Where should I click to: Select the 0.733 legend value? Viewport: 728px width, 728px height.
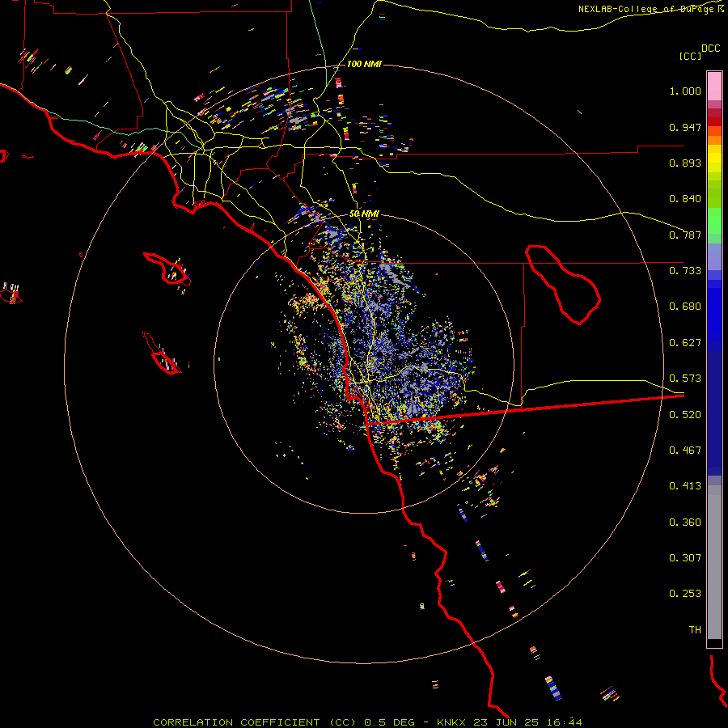pyautogui.click(x=685, y=271)
